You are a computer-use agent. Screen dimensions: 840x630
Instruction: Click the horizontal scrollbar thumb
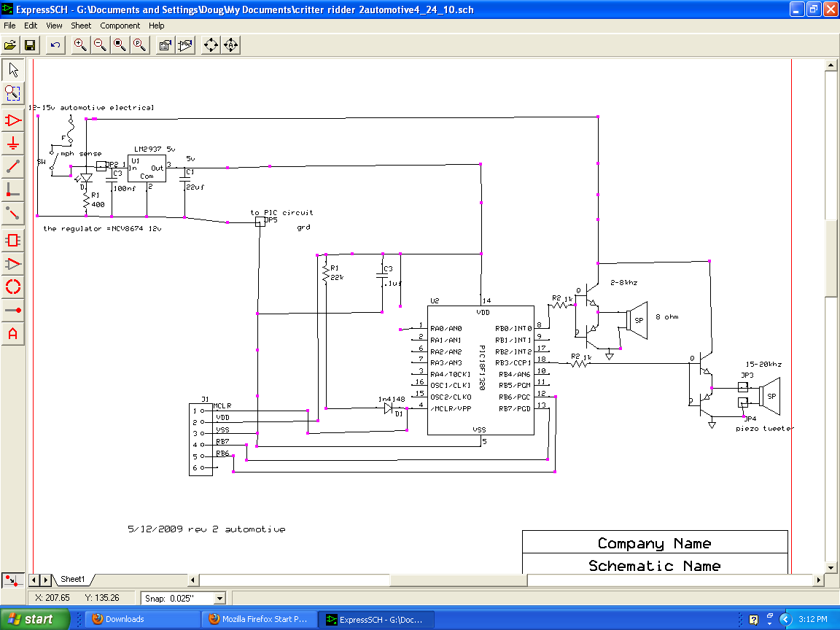point(459,580)
